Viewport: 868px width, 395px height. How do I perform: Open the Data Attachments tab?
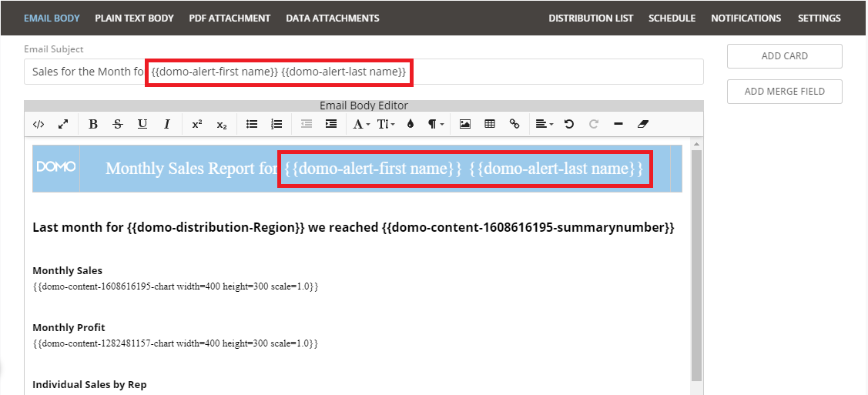333,18
